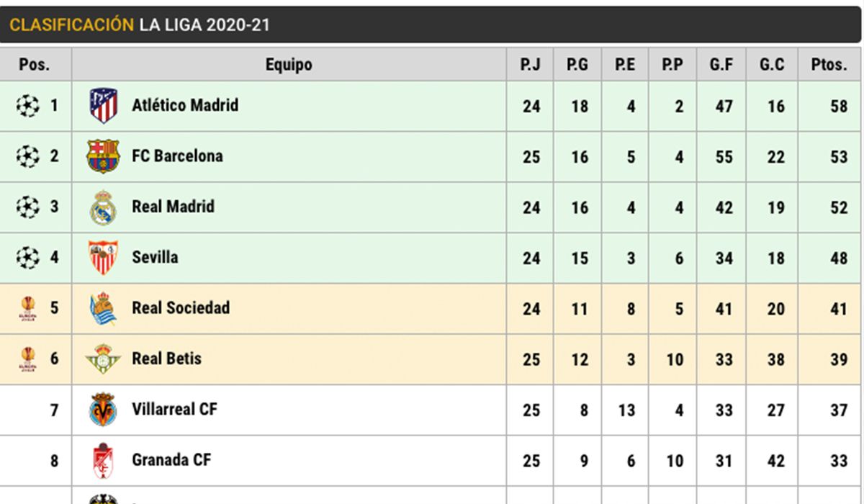Click the Villarreal CF club crest

(x=103, y=410)
